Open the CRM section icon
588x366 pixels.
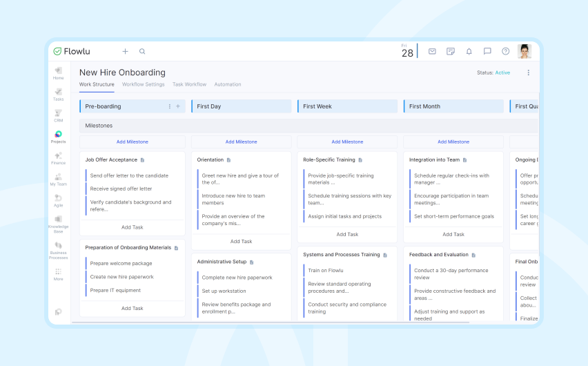[58, 115]
